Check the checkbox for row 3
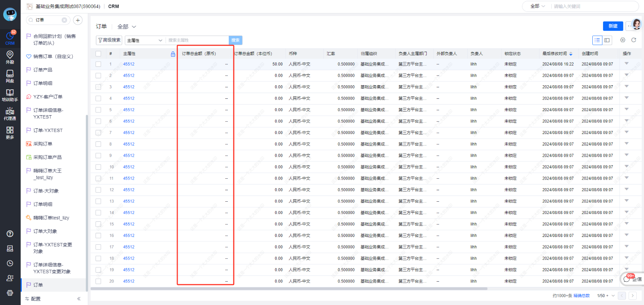Image resolution: width=644 pixels, height=305 pixels. 98,87
